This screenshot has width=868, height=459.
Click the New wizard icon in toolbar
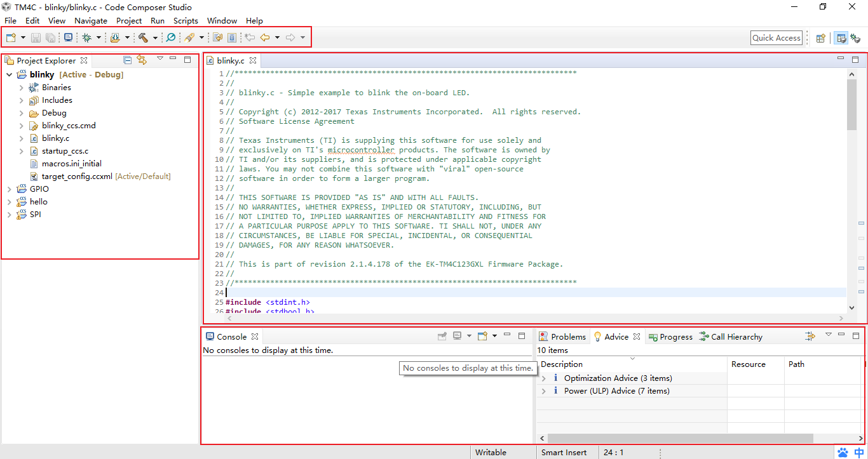(x=11, y=38)
